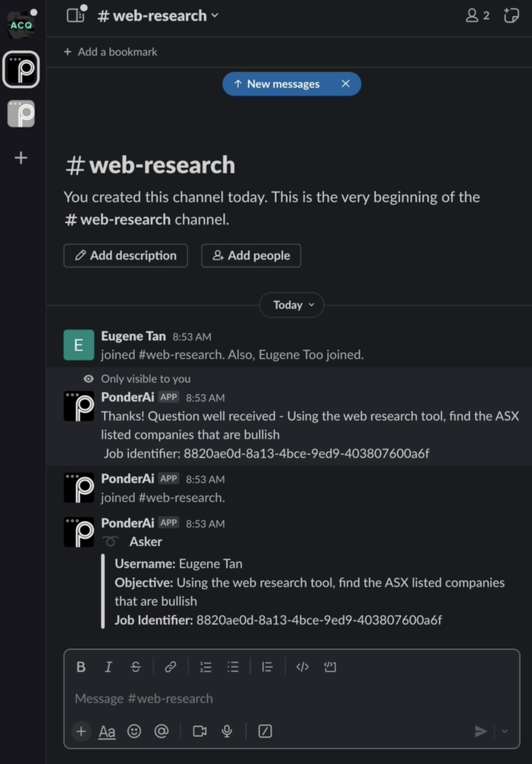Screen dimensions: 532x764
Task: Expand the Today date dropdown
Action: point(292,305)
